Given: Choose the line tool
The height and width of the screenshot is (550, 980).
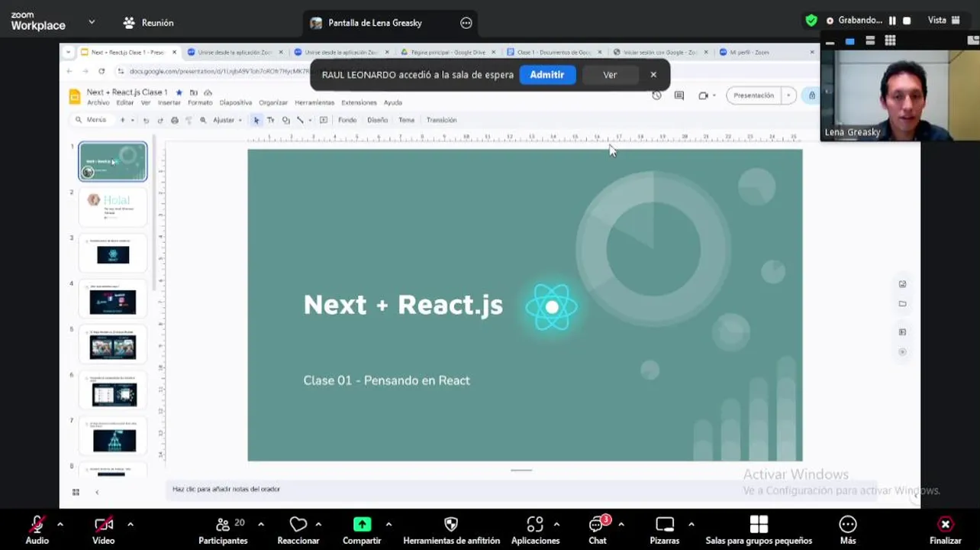Looking at the screenshot, I should pos(301,120).
